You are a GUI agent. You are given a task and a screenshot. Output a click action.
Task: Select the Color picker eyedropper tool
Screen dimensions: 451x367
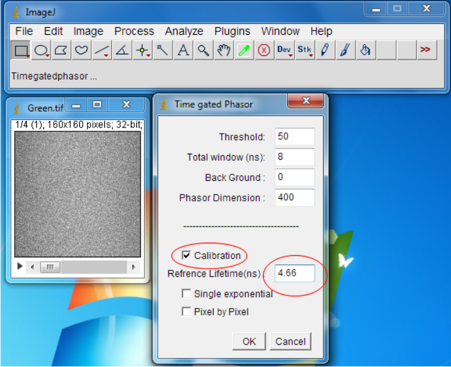244,50
